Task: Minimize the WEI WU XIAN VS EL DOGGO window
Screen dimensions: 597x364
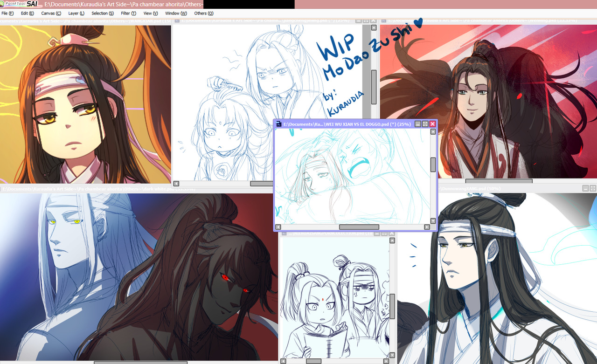Action: click(x=418, y=124)
